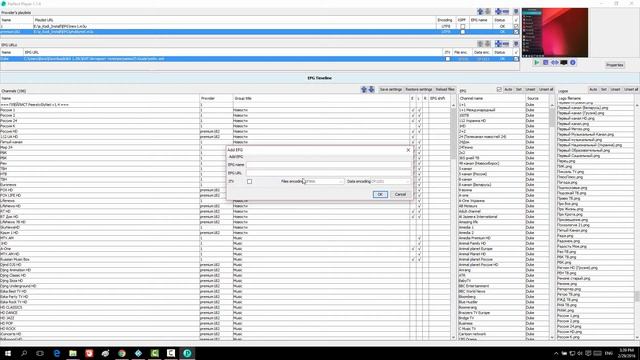Click the EPG name input field
This screenshot has width=640, height=360.
(329, 164)
